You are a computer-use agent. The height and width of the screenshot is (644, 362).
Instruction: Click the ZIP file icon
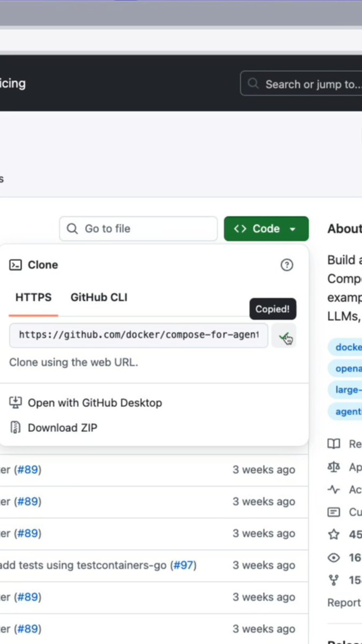pos(16,428)
